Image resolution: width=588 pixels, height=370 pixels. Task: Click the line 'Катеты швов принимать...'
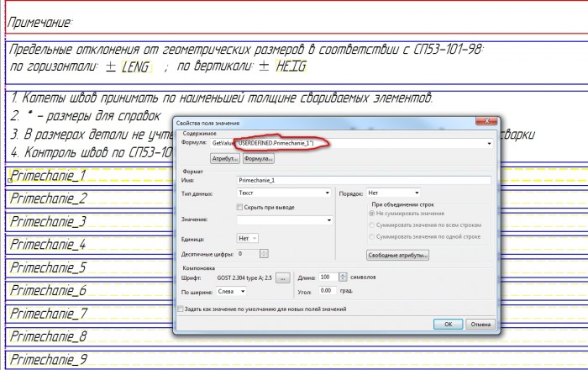222,98
